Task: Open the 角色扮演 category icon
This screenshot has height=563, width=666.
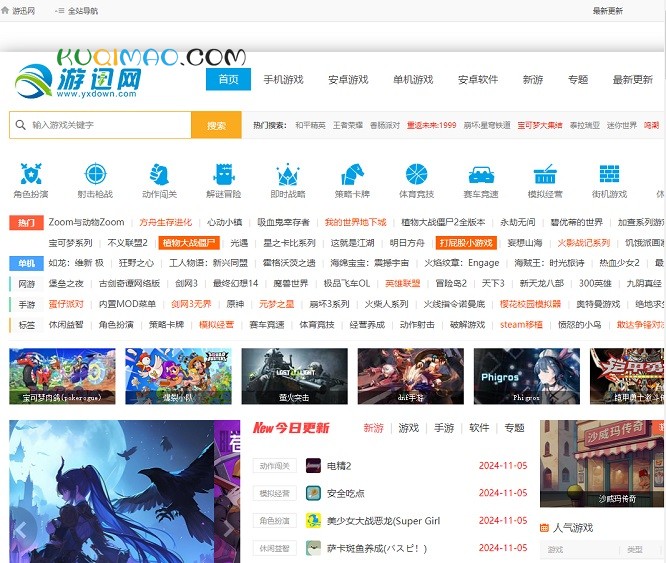Action: click(31, 174)
